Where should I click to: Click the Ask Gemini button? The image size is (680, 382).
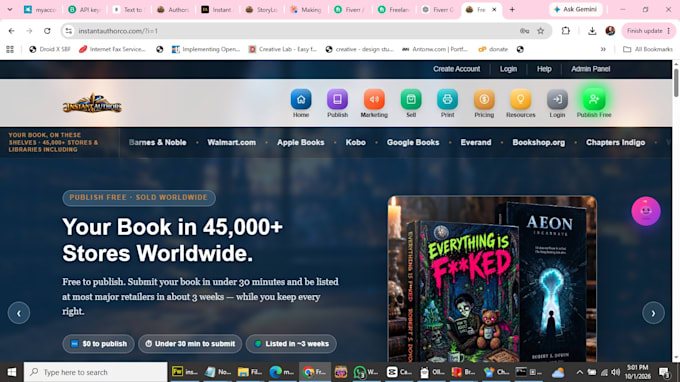575,10
